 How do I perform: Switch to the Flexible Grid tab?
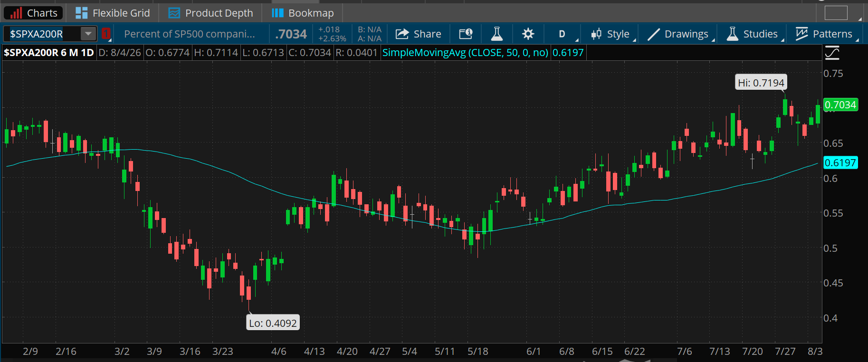[x=113, y=13]
